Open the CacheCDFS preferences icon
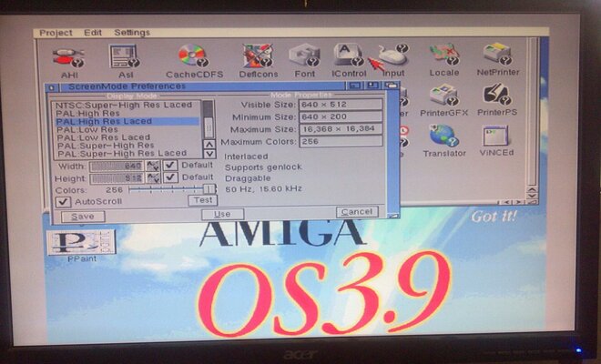This screenshot has width=601, height=364. pos(194,56)
